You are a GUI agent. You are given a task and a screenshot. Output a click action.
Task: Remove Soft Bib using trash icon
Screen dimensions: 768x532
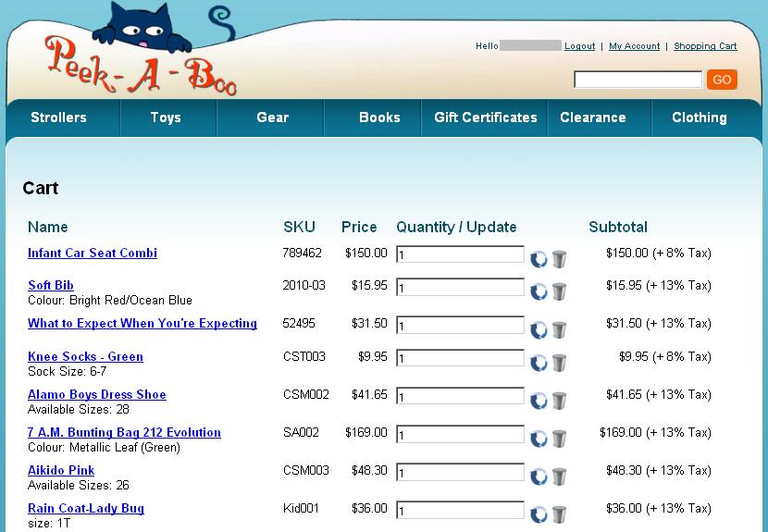click(x=560, y=291)
